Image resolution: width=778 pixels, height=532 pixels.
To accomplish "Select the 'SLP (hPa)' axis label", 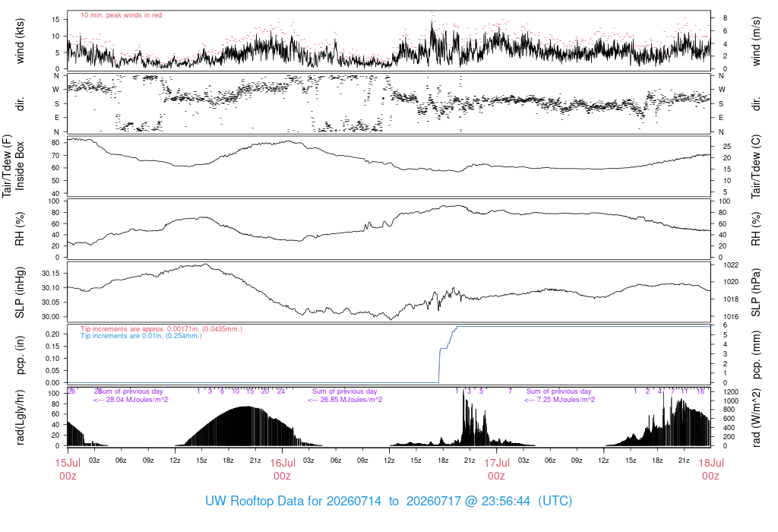I will coord(756,293).
